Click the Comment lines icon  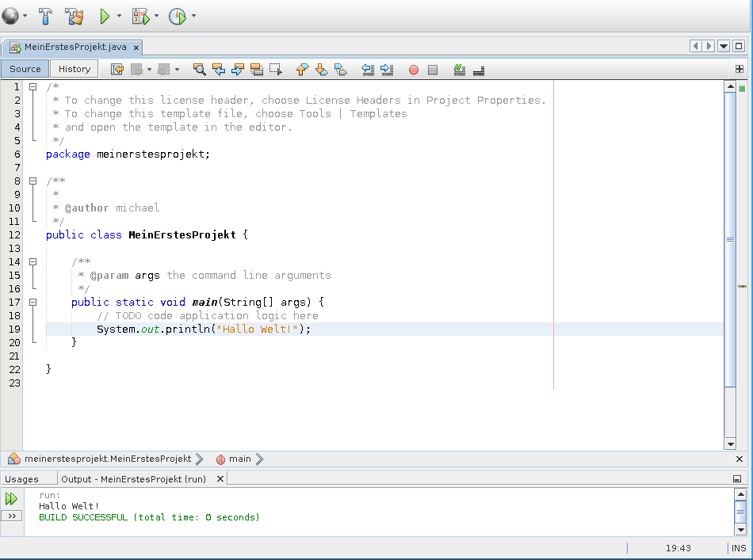click(x=460, y=70)
